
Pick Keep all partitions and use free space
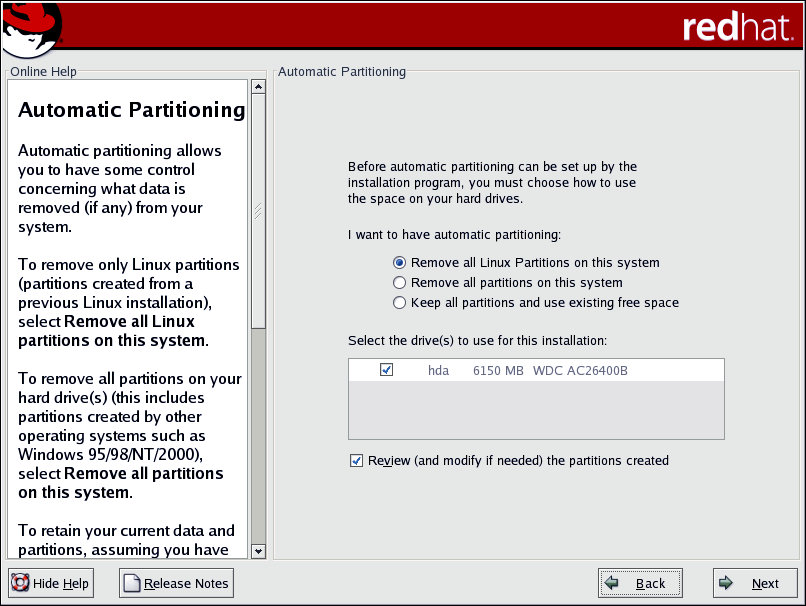point(400,303)
